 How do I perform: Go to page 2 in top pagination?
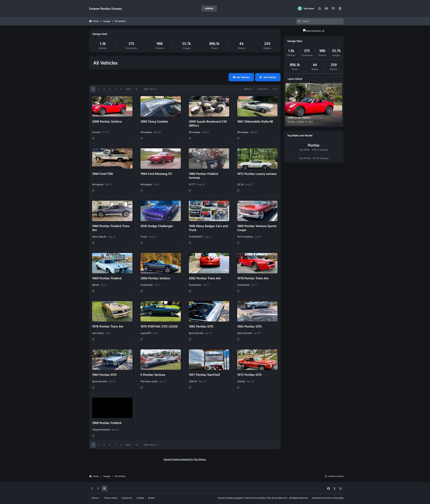[x=98, y=89]
